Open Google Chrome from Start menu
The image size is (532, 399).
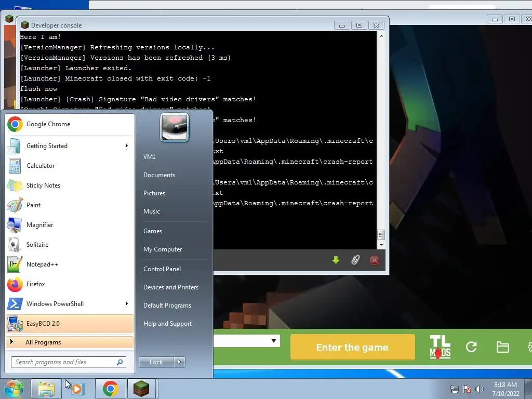pos(70,124)
